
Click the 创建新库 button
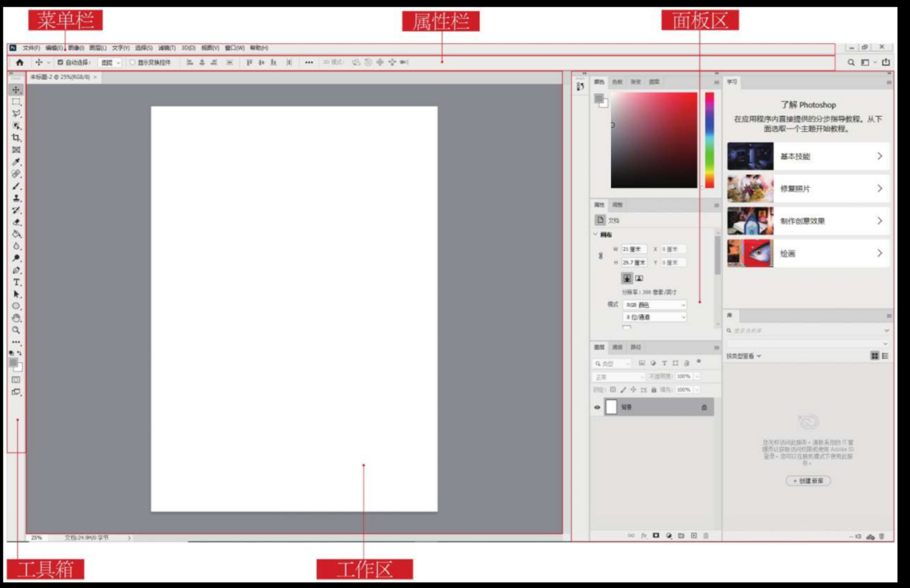coord(808,480)
